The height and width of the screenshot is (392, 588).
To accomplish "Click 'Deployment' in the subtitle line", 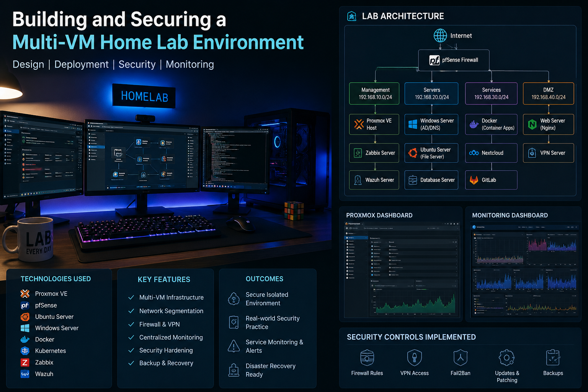I will [x=82, y=64].
